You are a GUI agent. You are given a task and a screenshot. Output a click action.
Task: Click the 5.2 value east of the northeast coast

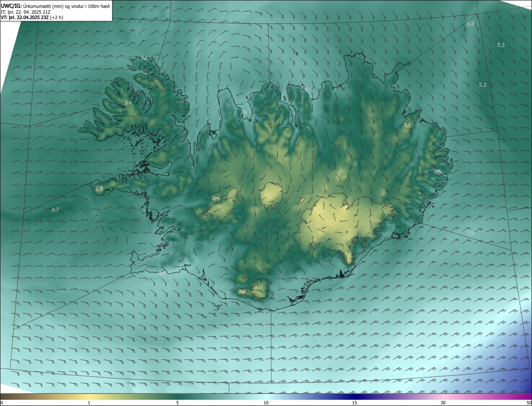[483, 85]
